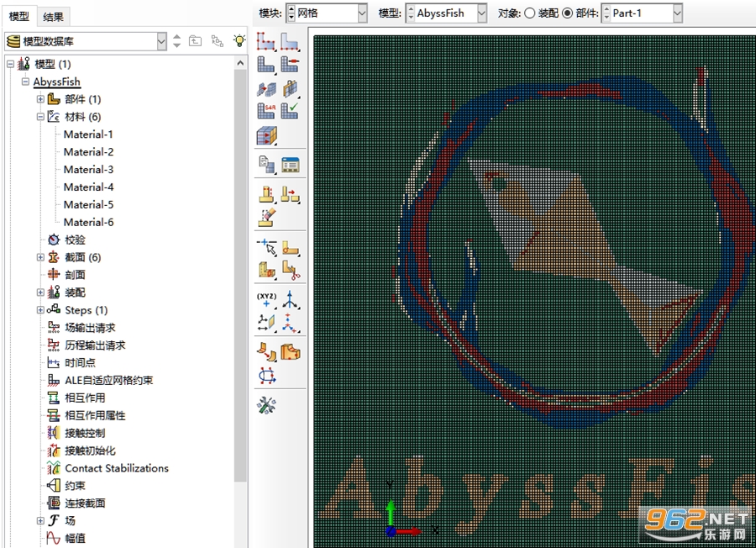Open the blue manager window icon
Image resolution: width=756 pixels, height=548 pixels.
point(291,165)
